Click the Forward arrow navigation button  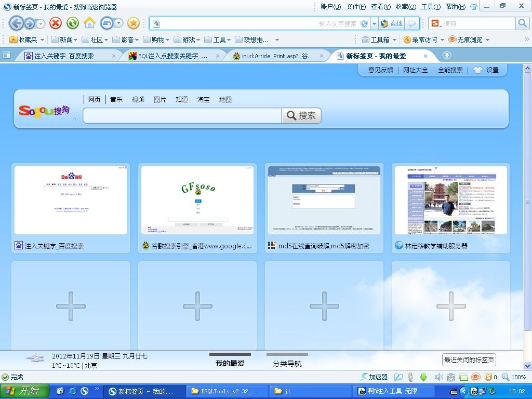point(30,23)
